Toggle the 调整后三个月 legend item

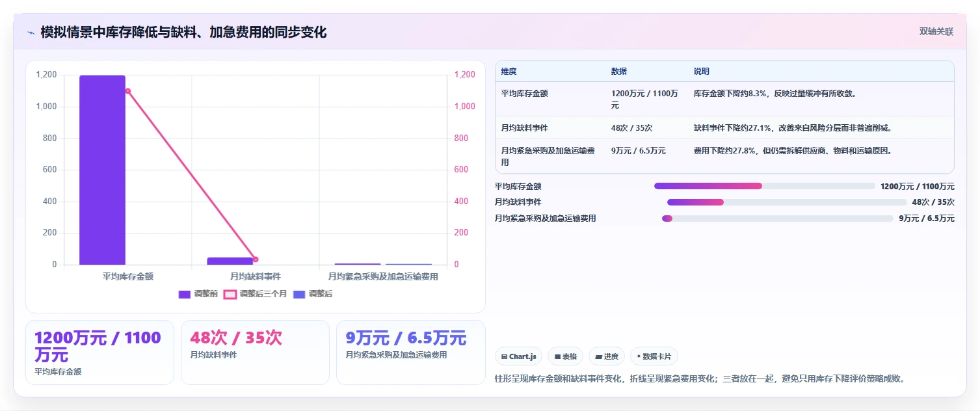click(x=255, y=294)
